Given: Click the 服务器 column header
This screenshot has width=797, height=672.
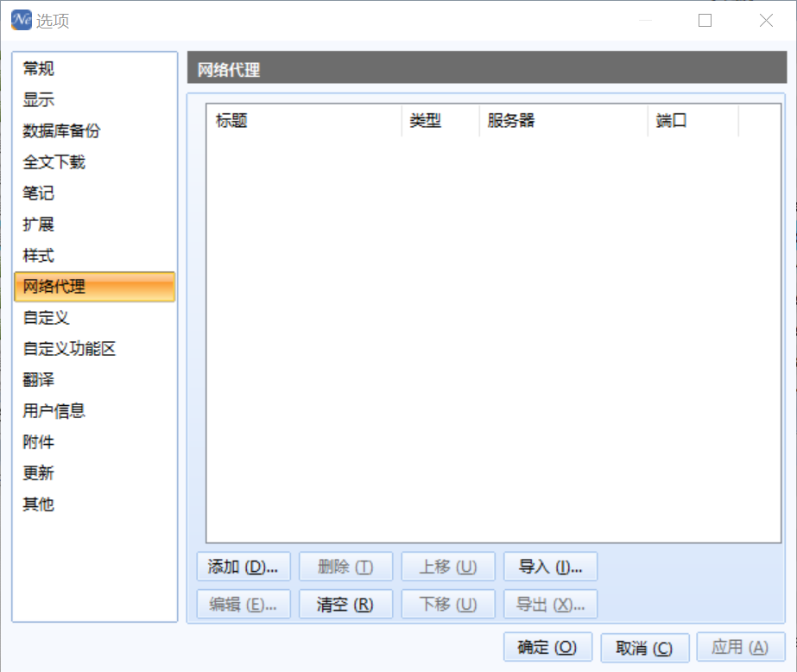Looking at the screenshot, I should pyautogui.click(x=562, y=121).
